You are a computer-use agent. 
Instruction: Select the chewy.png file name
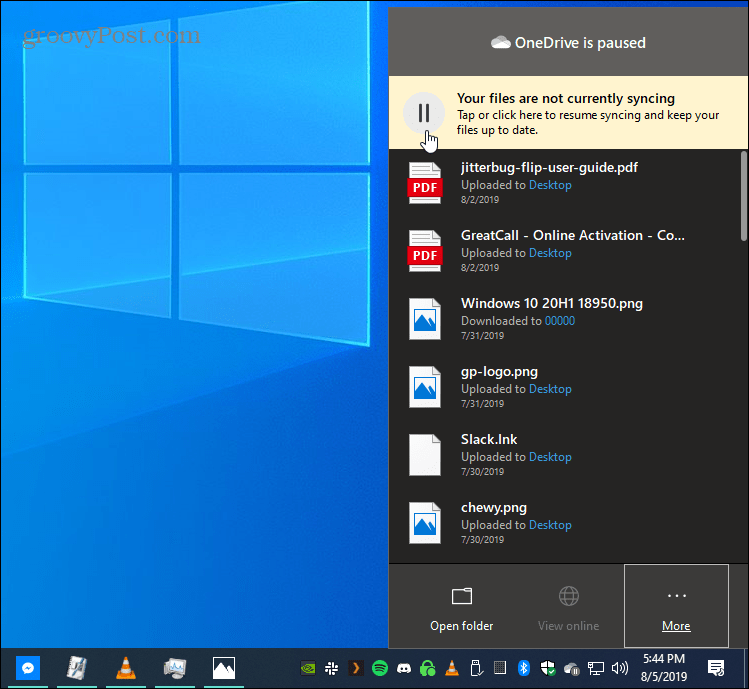[494, 507]
